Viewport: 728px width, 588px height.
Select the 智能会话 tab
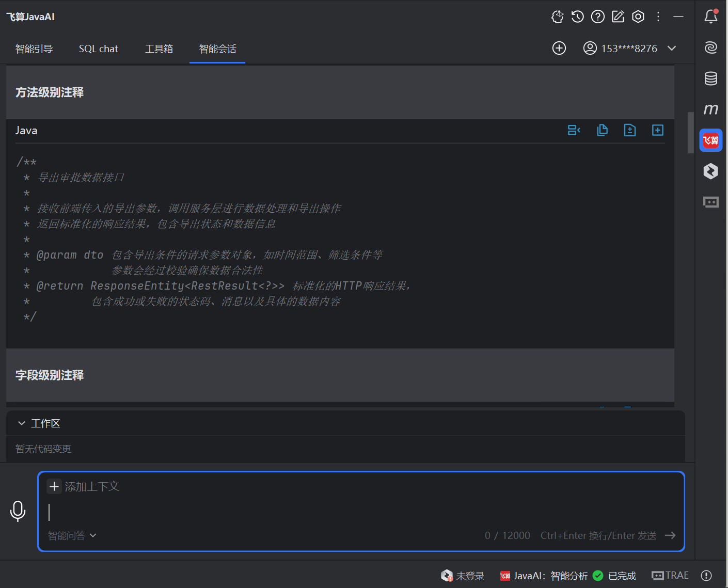[x=217, y=49]
